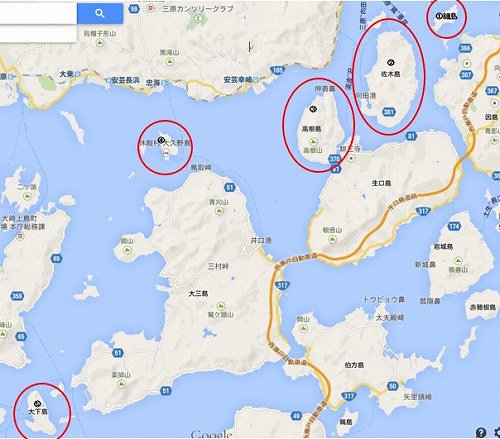Click the 高根島 island label
Viewport: 500px width, 439px height.
[311, 129]
